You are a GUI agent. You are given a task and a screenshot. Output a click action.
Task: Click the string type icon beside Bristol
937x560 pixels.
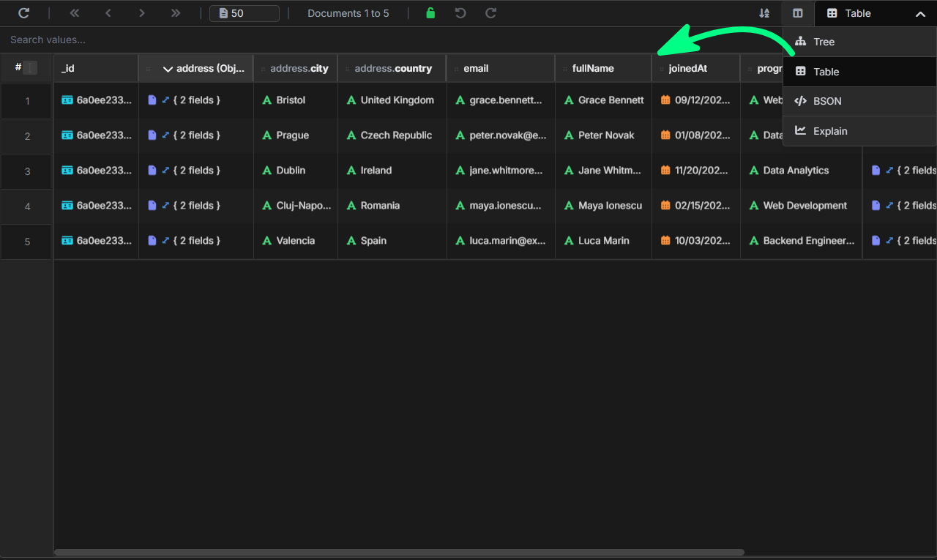(267, 100)
